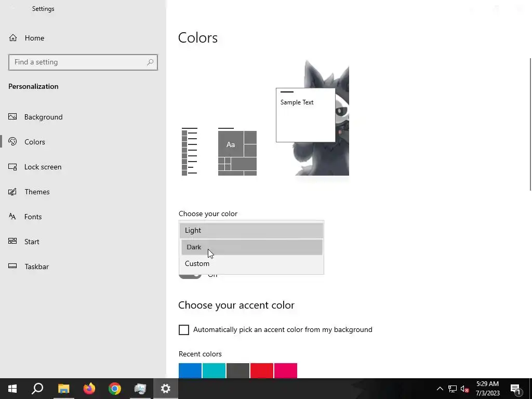Open taskbar search

37,389
